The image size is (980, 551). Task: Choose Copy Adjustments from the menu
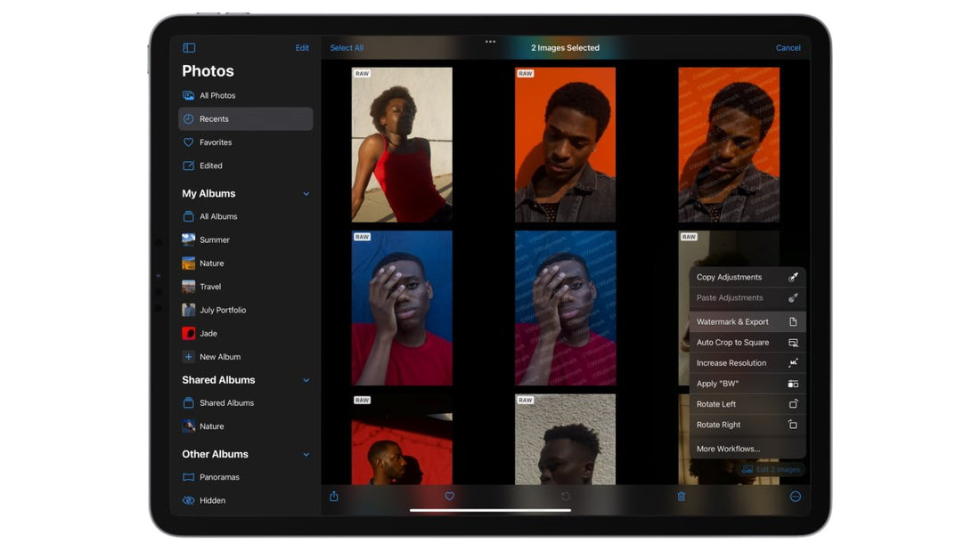747,277
